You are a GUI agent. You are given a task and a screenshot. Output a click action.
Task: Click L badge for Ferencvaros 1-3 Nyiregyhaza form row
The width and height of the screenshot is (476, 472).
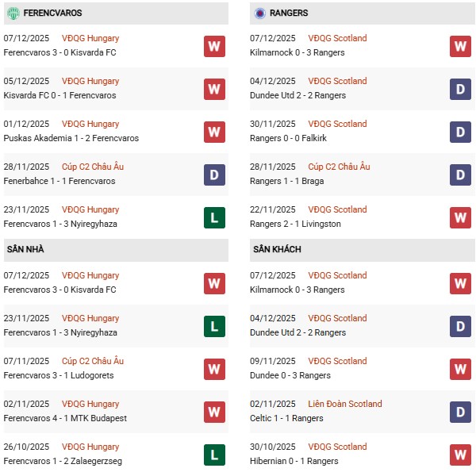(x=214, y=217)
